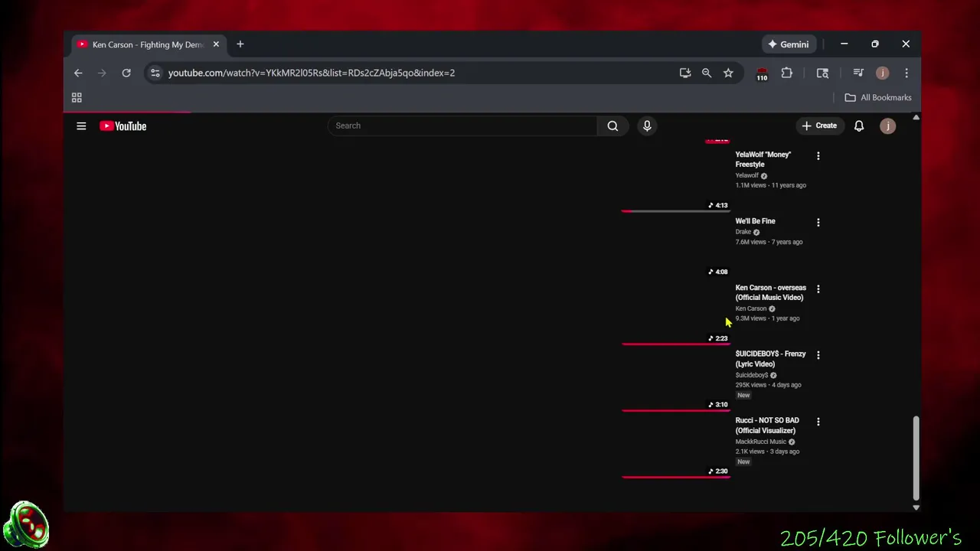Image resolution: width=980 pixels, height=551 pixels.
Task: Go to the YouTube home logo
Action: pos(122,126)
